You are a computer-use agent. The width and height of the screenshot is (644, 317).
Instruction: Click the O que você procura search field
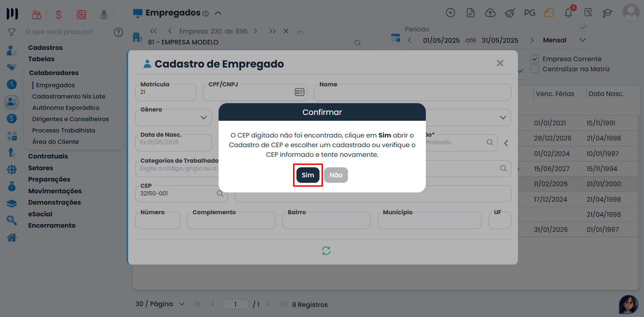67,32
